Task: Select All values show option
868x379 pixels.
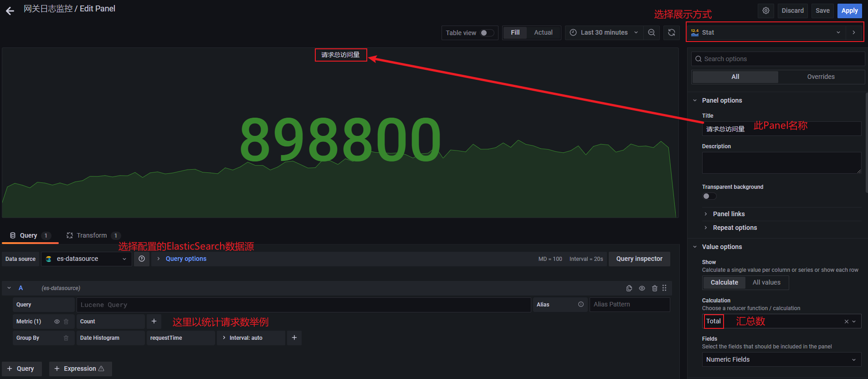Action: click(766, 282)
